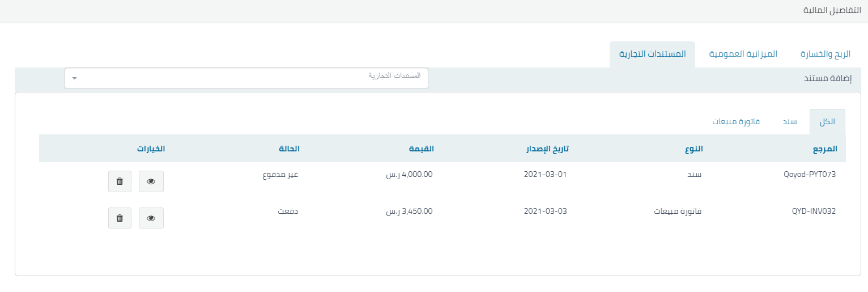868x292 pixels.
Task: Click the الحالة column header
Action: click(x=289, y=149)
